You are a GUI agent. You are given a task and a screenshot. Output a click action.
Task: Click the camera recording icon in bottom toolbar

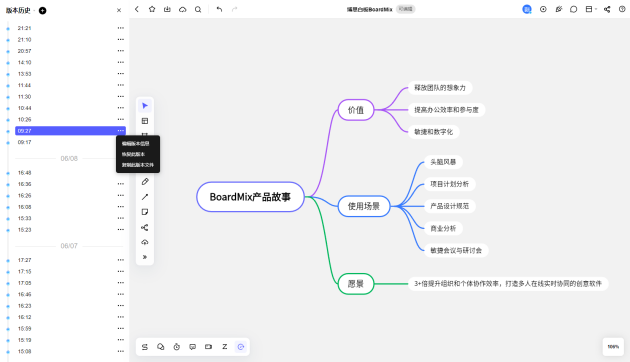[209, 347]
